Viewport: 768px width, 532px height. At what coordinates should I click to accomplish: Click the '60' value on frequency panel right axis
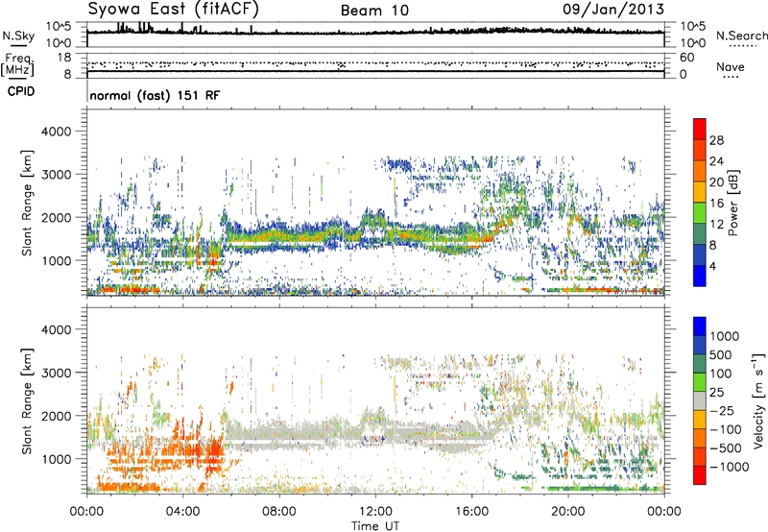686,58
